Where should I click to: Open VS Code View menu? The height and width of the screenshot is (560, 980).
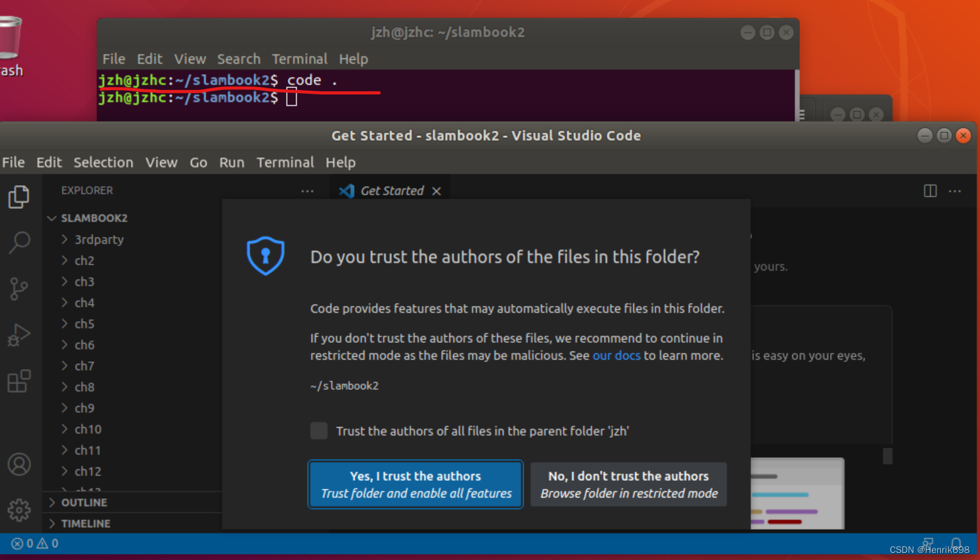point(162,162)
